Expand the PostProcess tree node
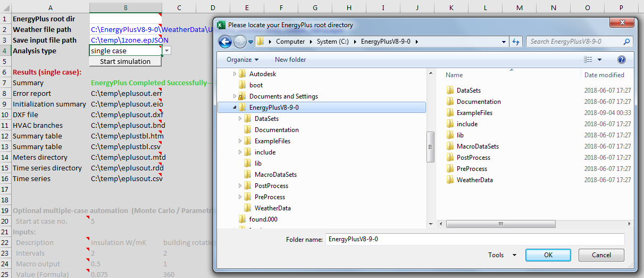Viewport: 644px width, 278px height. point(240,186)
